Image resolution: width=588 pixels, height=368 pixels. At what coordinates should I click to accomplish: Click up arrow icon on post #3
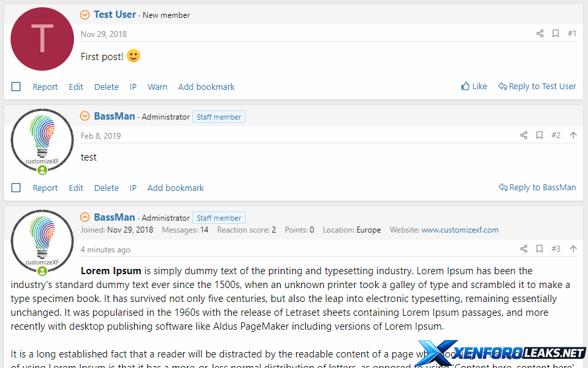[x=573, y=249]
